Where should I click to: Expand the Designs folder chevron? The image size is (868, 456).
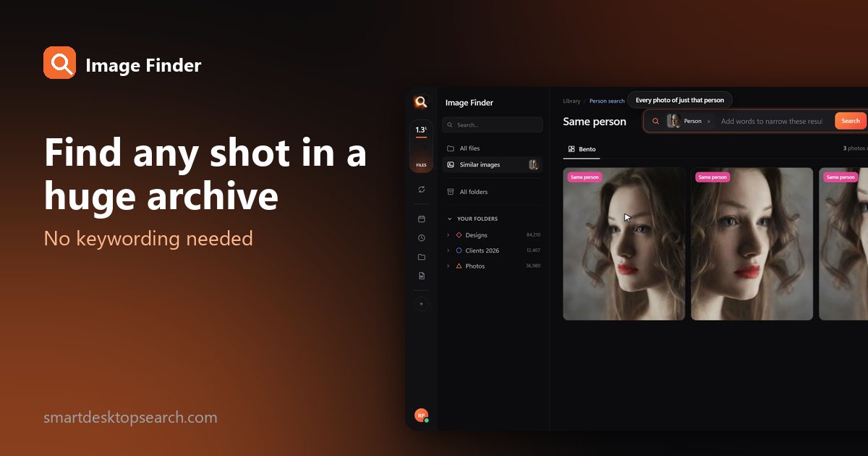pyautogui.click(x=448, y=235)
